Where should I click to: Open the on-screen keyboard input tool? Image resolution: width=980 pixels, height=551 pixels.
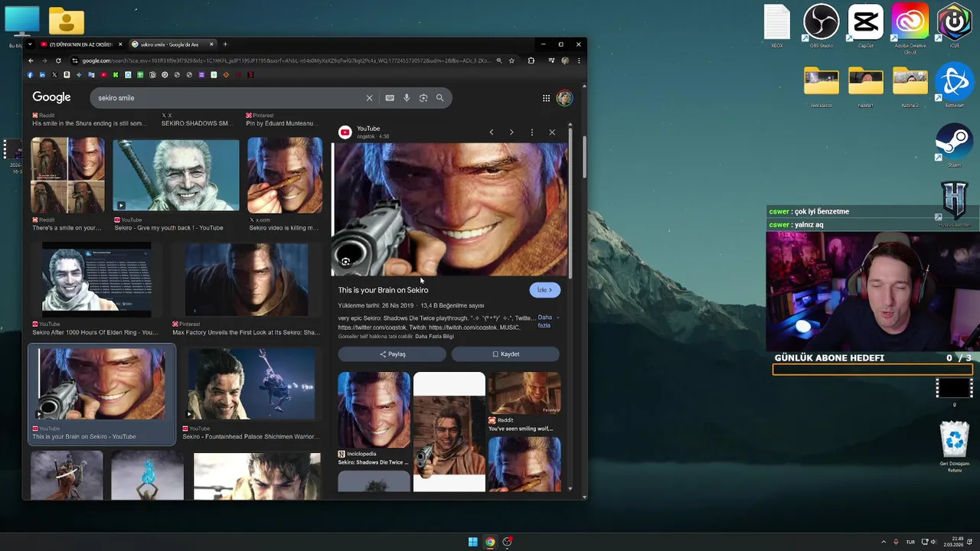[390, 98]
